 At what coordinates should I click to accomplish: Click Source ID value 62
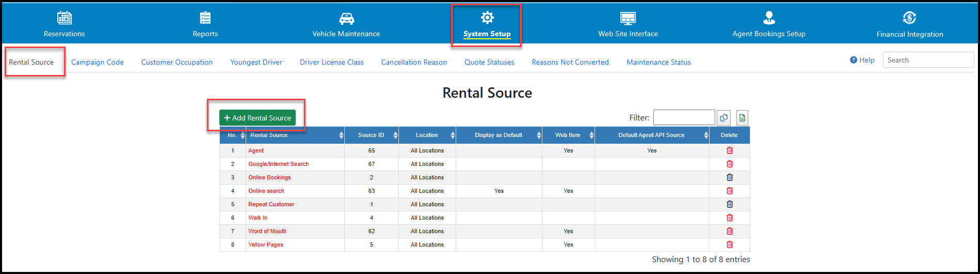click(372, 231)
